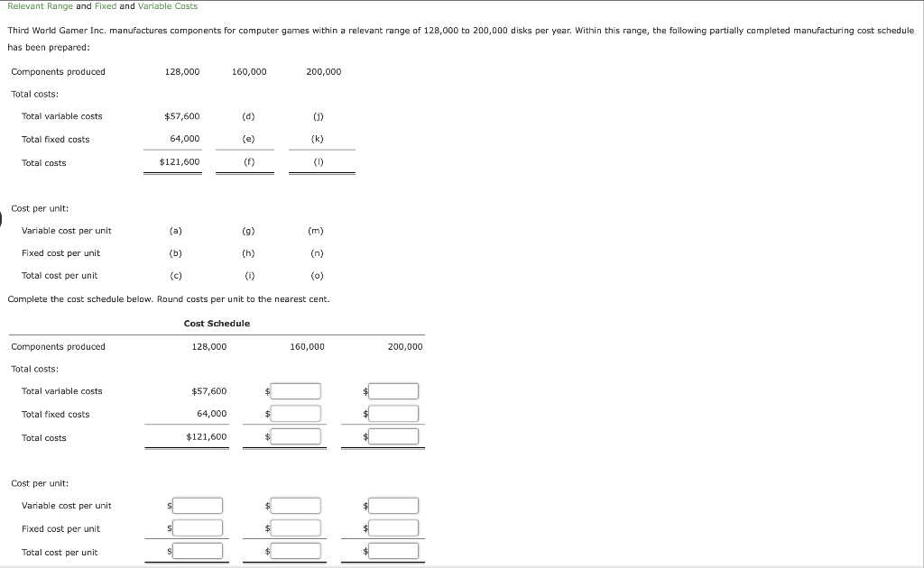This screenshot has height=568, width=924.
Task: Click the Total fixed costs input under 200,000
Action: tap(394, 413)
